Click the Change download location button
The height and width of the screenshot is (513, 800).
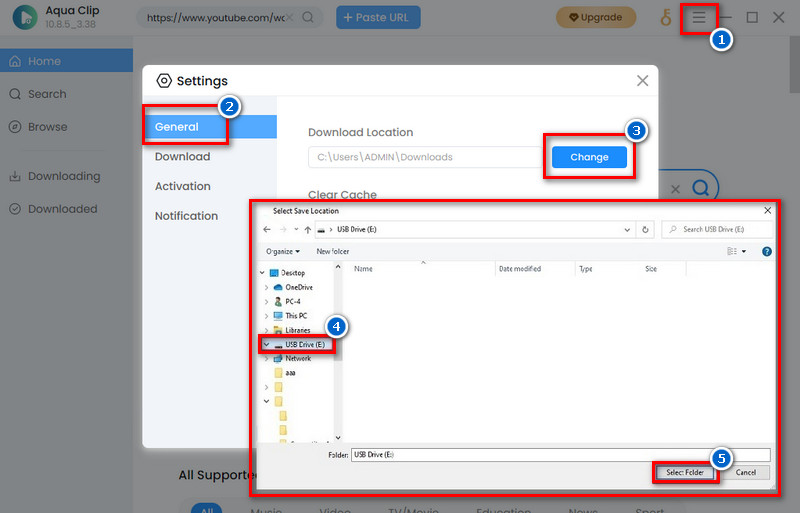point(589,157)
